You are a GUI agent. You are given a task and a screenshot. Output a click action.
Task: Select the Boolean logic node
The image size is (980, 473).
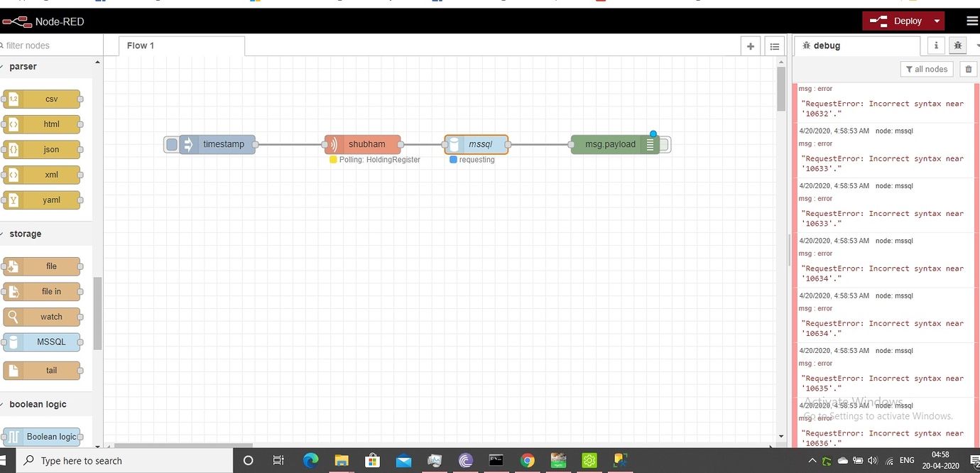[45, 437]
